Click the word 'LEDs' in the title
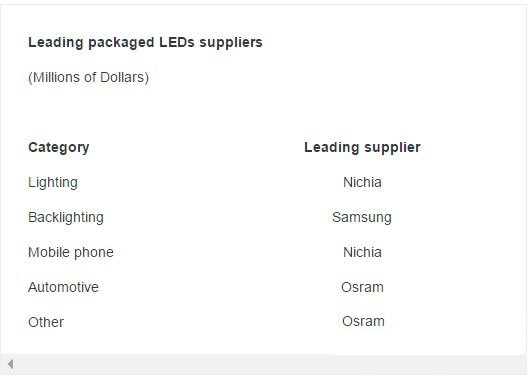 point(177,42)
